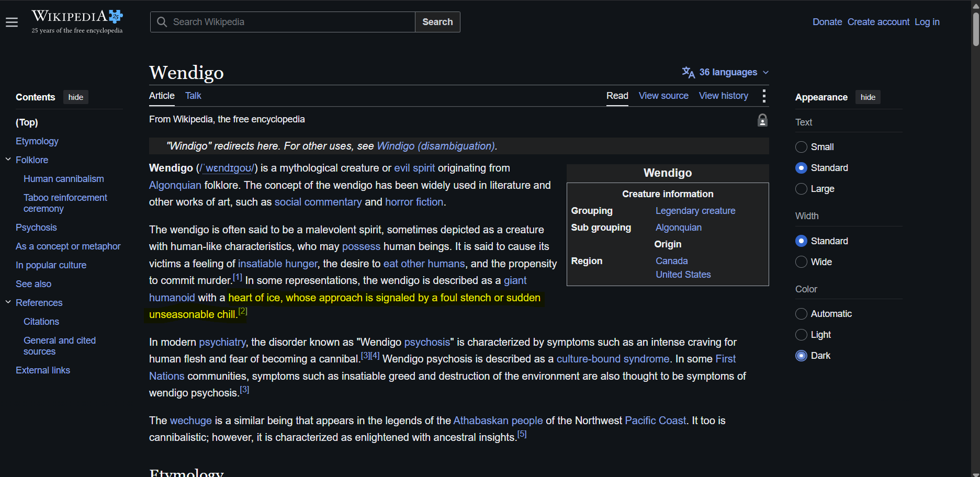Click the Log in link
The image size is (980, 477).
tap(927, 22)
